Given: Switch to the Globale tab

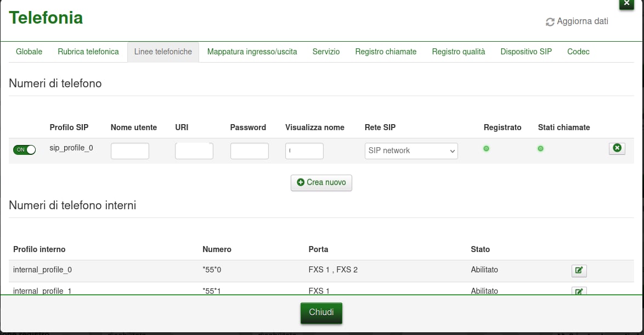Looking at the screenshot, I should click(x=29, y=52).
